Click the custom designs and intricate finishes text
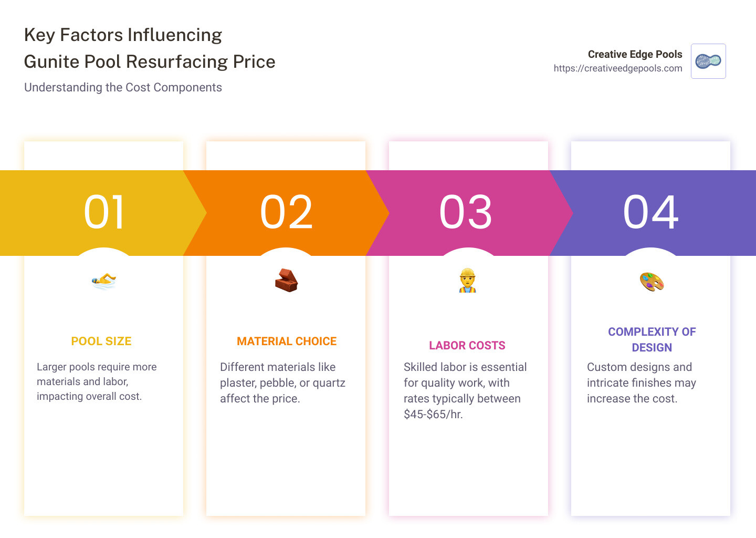The height and width of the screenshot is (538, 756). pyautogui.click(x=641, y=382)
